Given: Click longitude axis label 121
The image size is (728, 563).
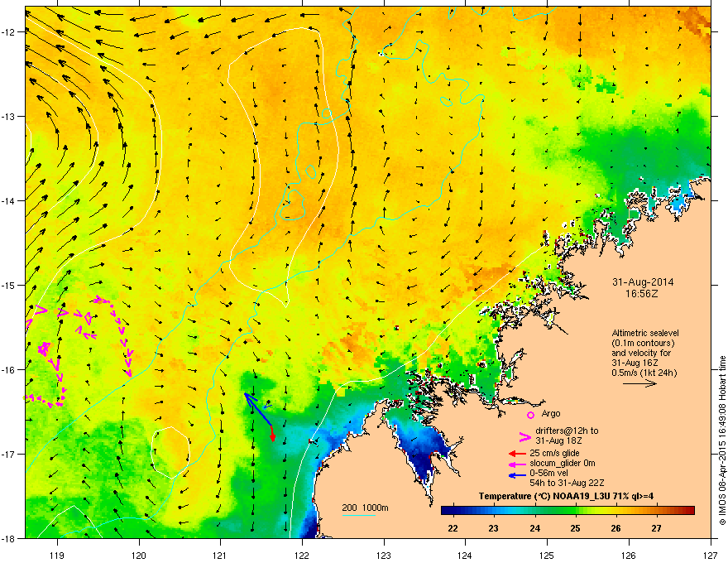Looking at the screenshot, I should (x=220, y=555).
